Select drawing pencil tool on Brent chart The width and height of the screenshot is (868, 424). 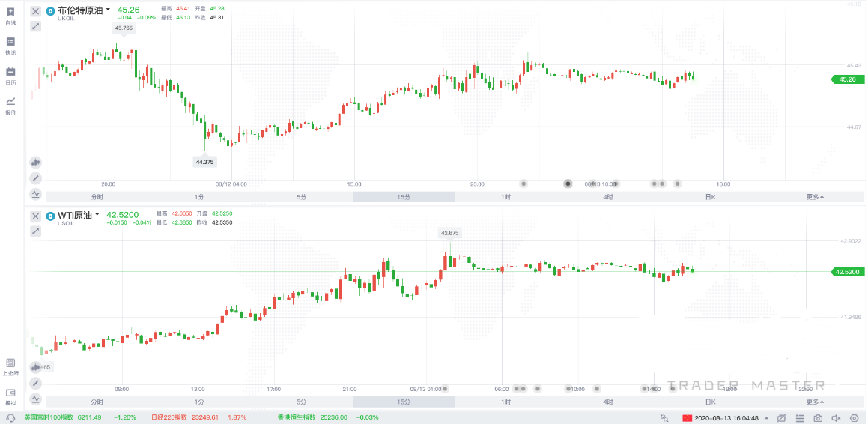tap(35, 178)
